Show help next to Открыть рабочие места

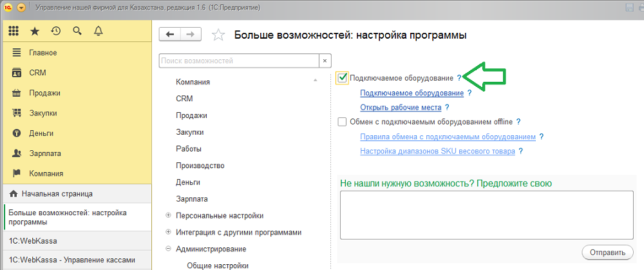coord(447,107)
